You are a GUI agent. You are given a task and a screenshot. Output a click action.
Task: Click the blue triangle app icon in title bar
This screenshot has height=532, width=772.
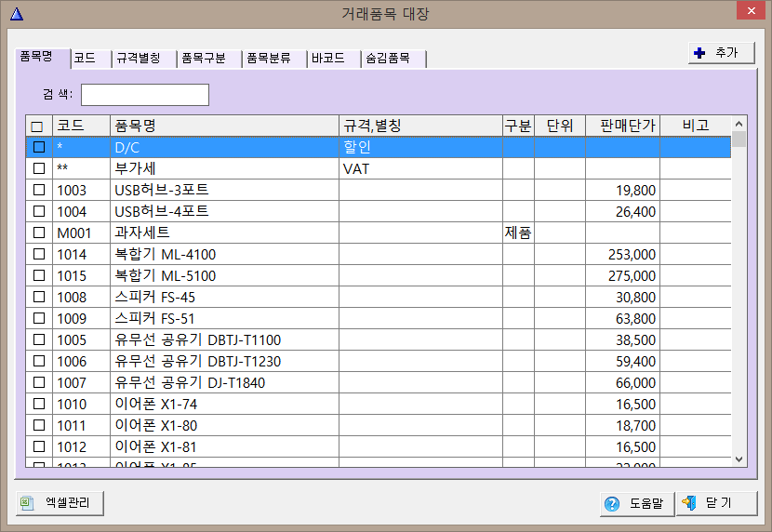(17, 14)
